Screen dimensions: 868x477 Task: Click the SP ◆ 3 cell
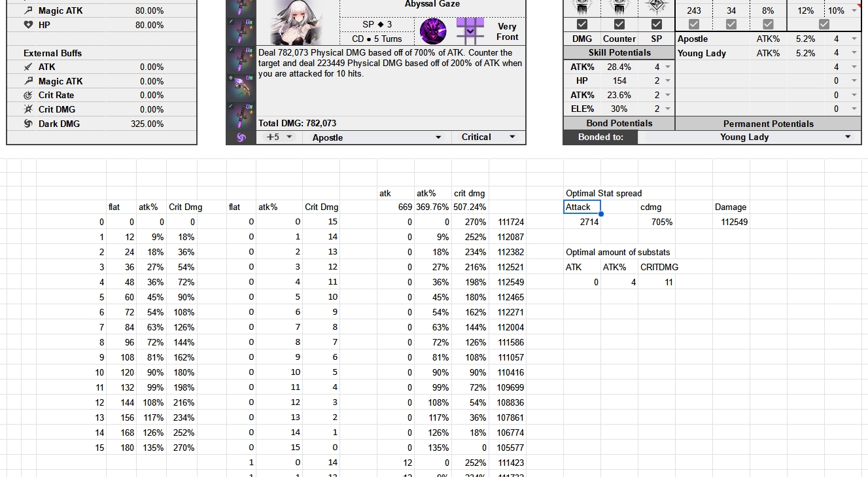coord(377,24)
